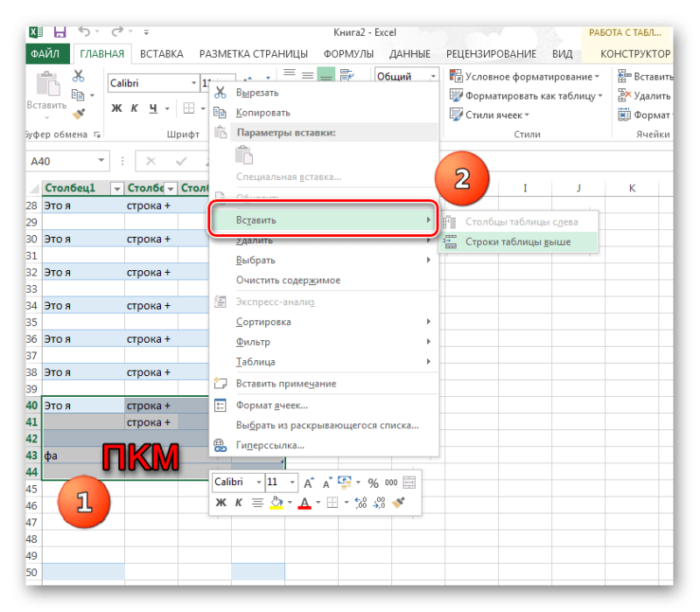Image resolution: width=700 pixels, height=612 pixels.
Task: Apply 000 comma style in mini toolbar
Action: [391, 483]
